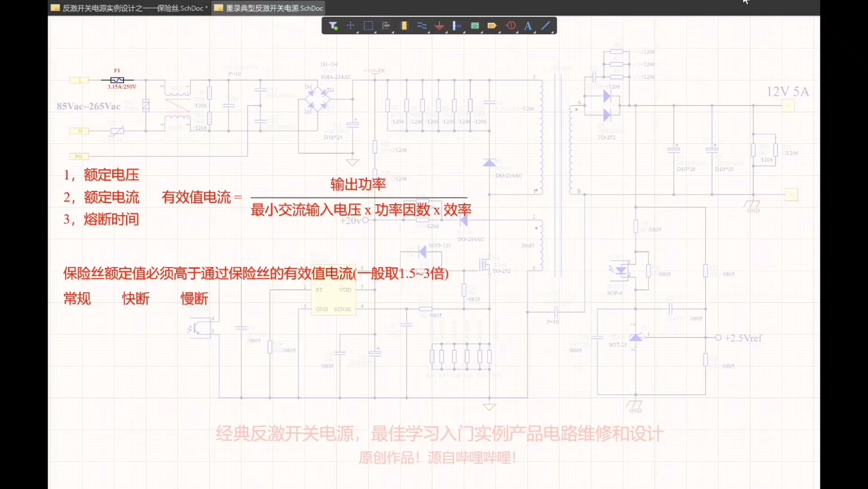Viewport: 868px width, 489px height.
Task: Select the text string A tool
Action: (x=528, y=26)
